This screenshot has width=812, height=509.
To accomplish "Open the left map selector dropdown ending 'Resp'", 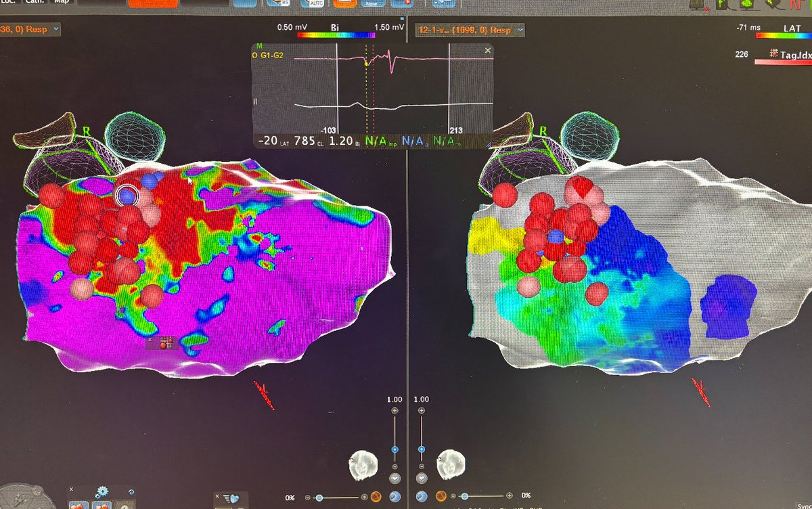I will pos(31,30).
